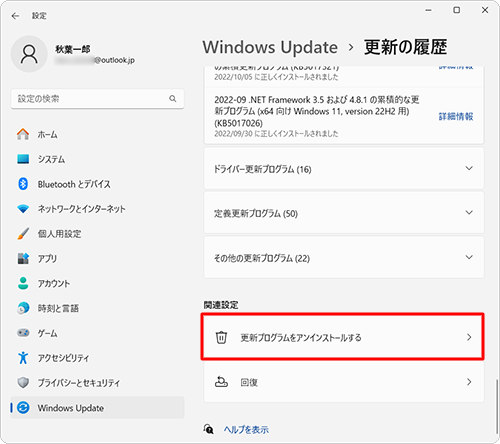The width and height of the screenshot is (500, 444).
Task: Click the search magnifier icon
Action: [x=173, y=99]
